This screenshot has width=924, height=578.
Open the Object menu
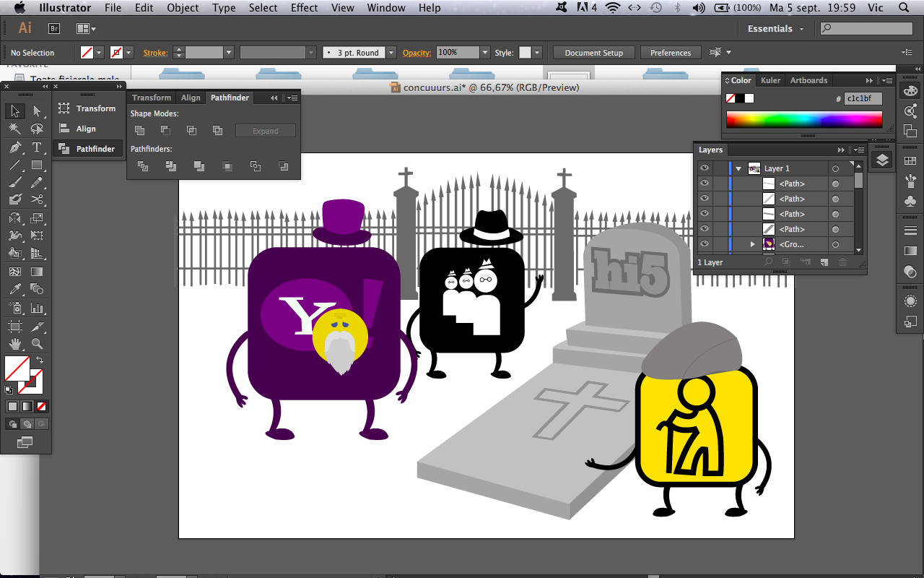click(183, 8)
